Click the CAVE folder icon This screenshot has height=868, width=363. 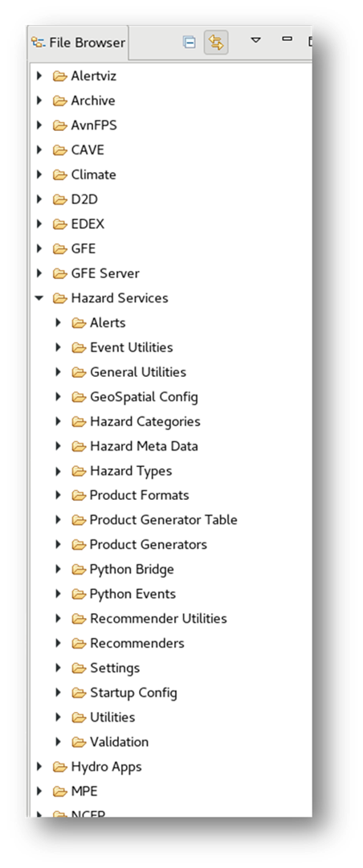pos(59,150)
